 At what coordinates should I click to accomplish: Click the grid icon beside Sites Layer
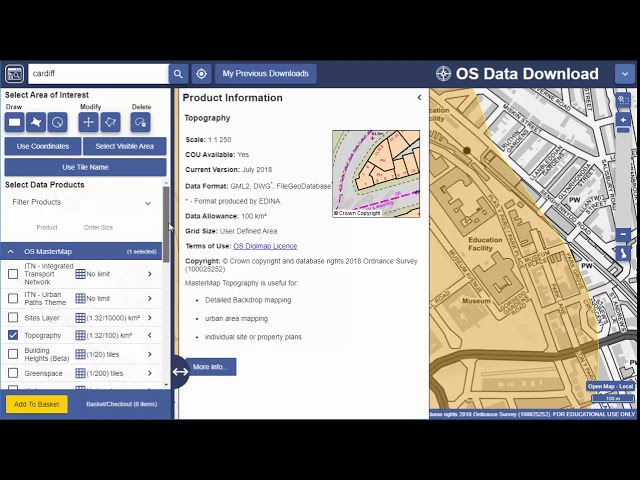click(x=80, y=318)
